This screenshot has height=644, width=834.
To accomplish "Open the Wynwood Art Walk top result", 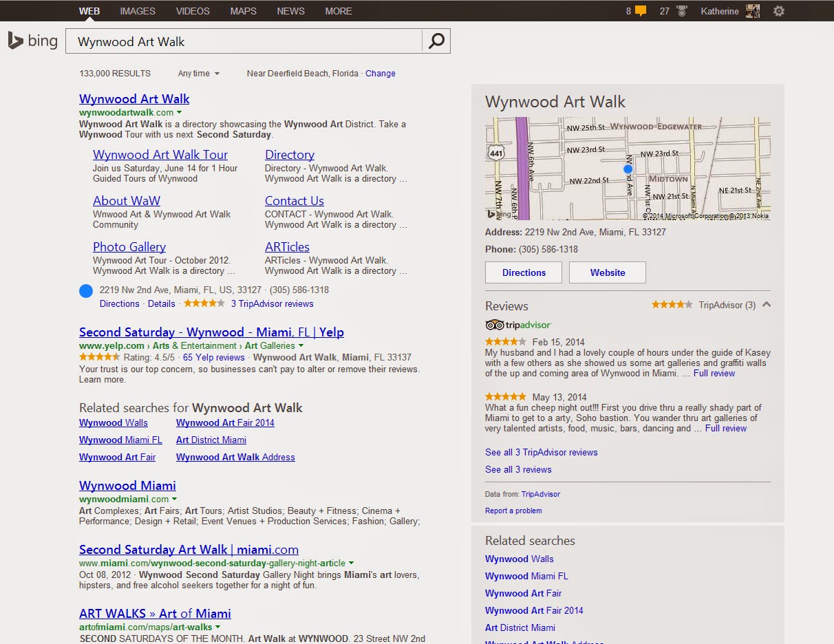I will pyautogui.click(x=134, y=99).
